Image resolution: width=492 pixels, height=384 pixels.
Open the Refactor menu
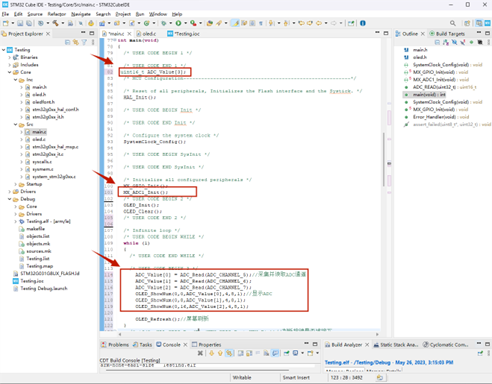tap(57, 14)
